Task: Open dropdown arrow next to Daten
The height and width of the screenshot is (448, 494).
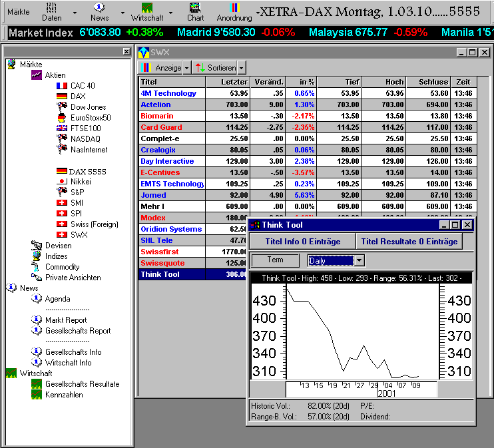Action: coord(75,13)
